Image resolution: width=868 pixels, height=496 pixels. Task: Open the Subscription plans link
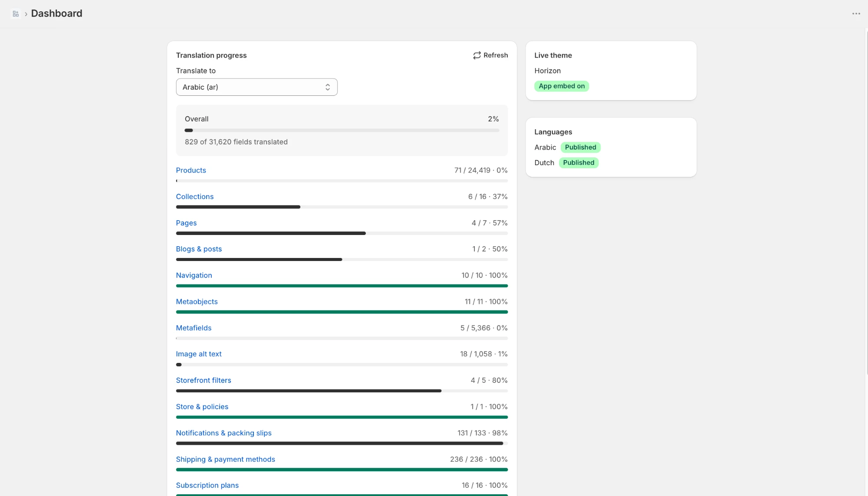click(x=207, y=485)
